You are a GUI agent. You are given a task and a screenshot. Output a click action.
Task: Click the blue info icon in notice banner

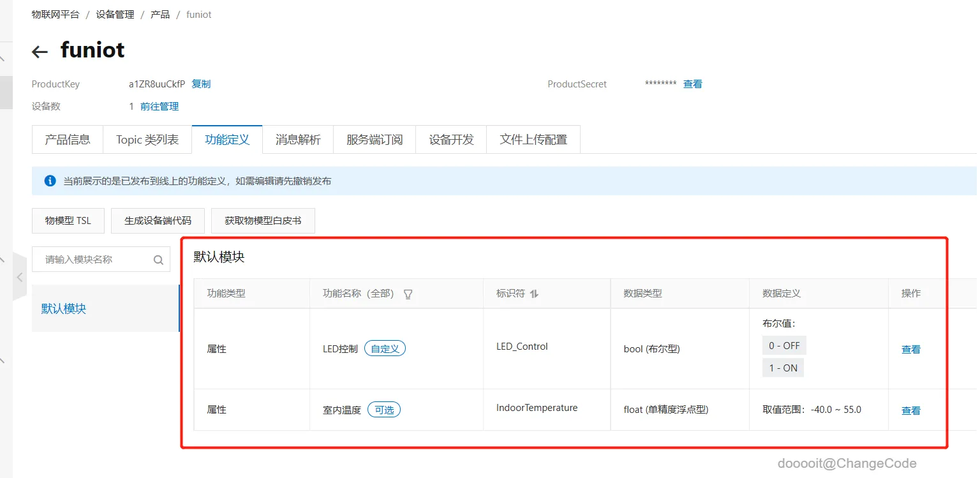(x=50, y=181)
